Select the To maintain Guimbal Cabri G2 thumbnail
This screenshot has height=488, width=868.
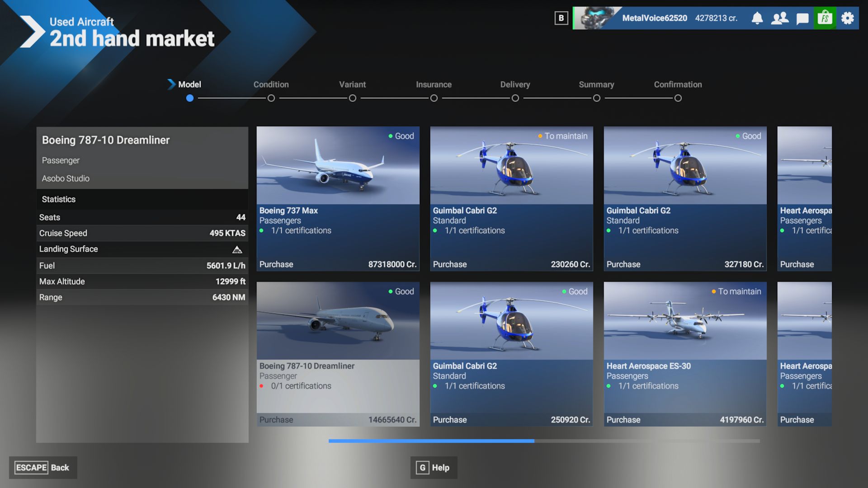(511, 165)
